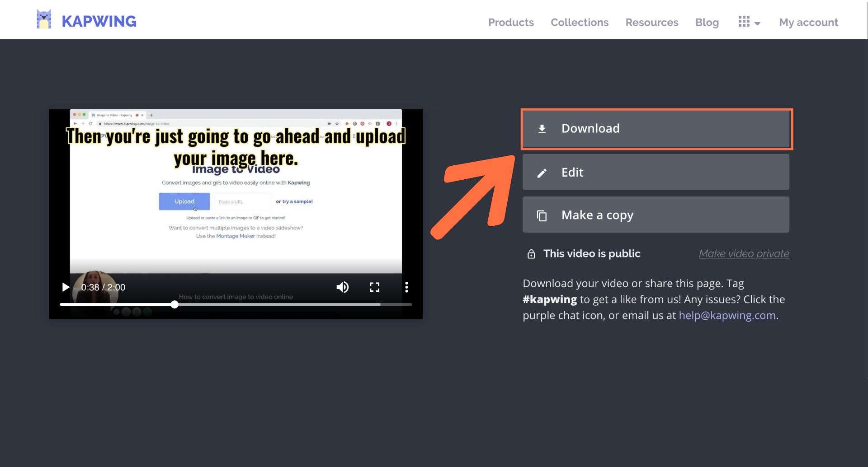Viewport: 868px width, 467px height.
Task: Click the copy icon beside Make a copy
Action: coord(542,216)
